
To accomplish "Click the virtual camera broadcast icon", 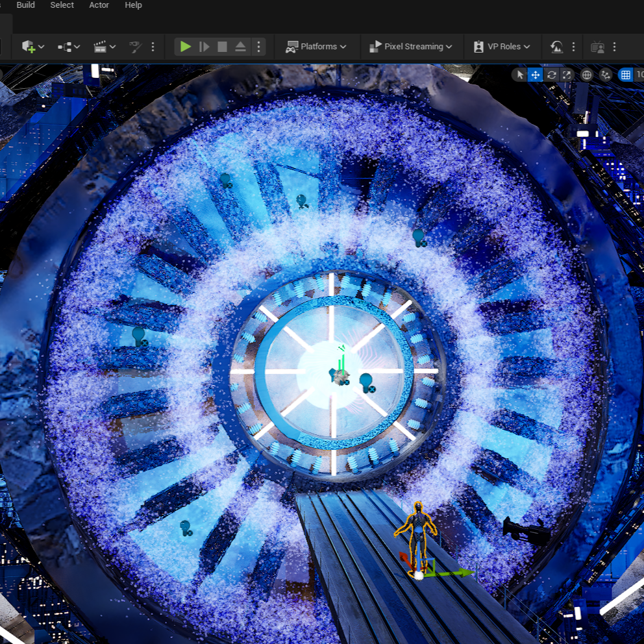I will 597,46.
